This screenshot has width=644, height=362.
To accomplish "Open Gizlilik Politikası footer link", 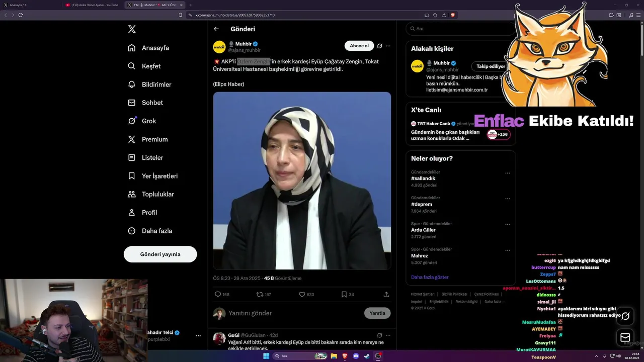I will pos(454,294).
